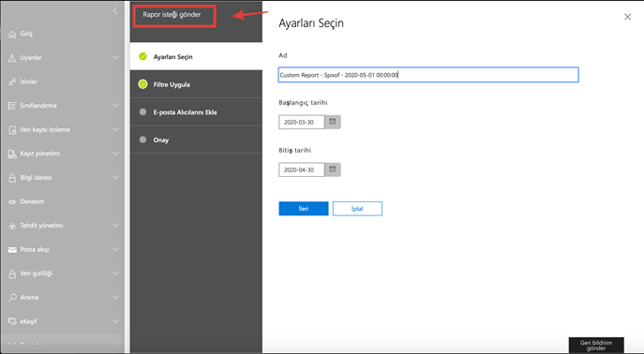Expand the Sınıflandırma menu chevron
Screen dimensions: 644x354
(x=116, y=106)
